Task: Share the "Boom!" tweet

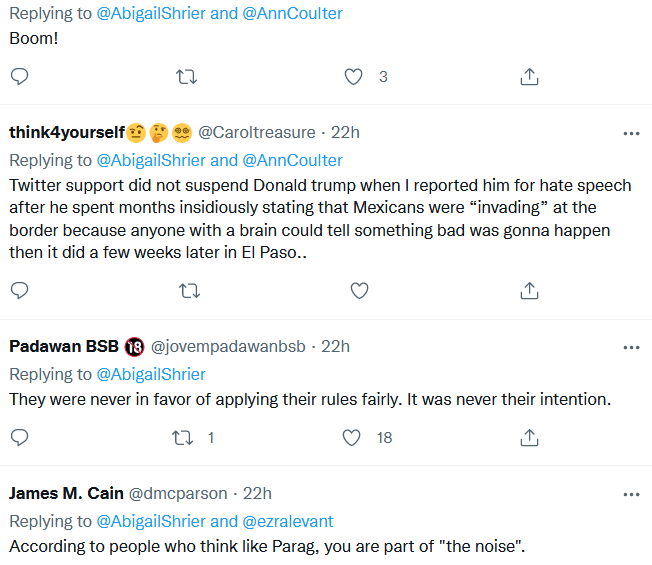Action: click(x=529, y=77)
